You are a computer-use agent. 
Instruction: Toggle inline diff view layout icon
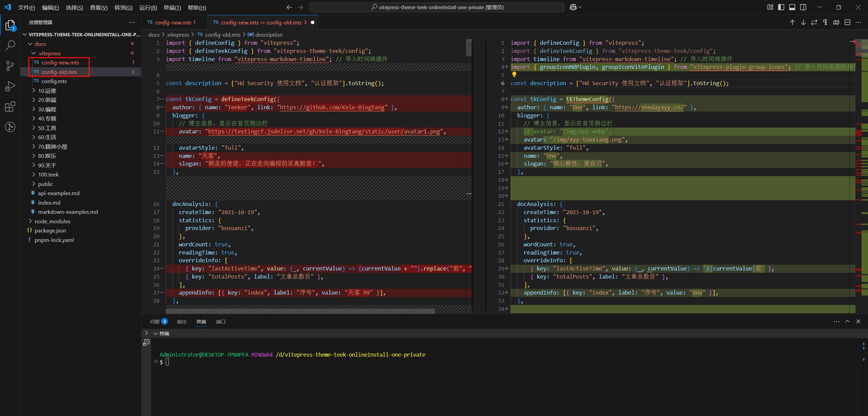coord(847,22)
